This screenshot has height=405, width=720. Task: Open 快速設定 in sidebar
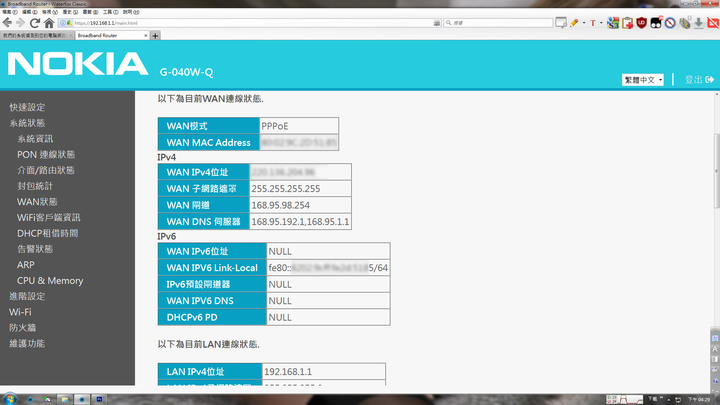point(27,107)
